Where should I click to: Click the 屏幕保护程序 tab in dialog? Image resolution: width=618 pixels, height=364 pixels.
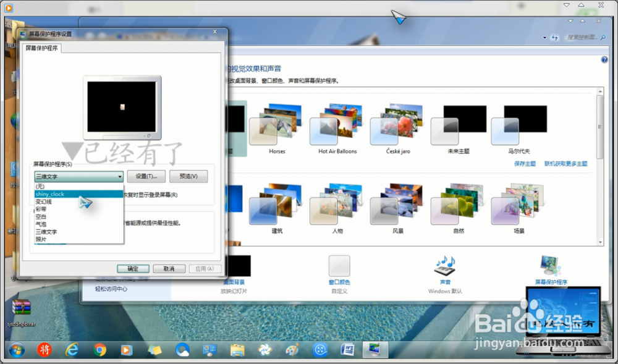(x=41, y=48)
